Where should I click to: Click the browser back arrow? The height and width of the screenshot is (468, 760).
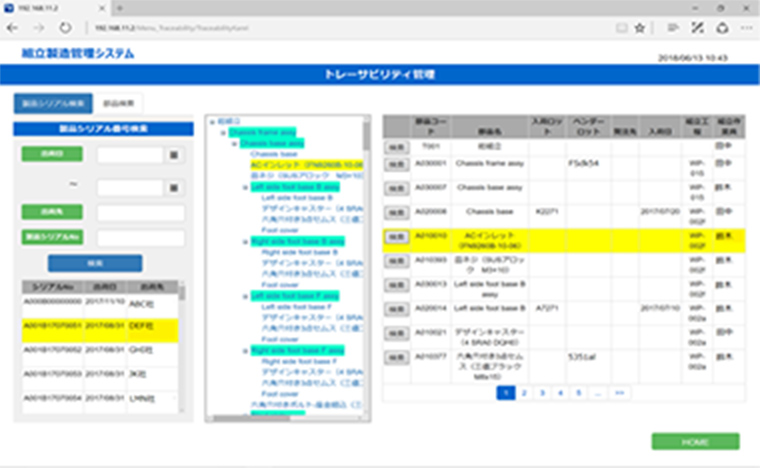(x=12, y=28)
